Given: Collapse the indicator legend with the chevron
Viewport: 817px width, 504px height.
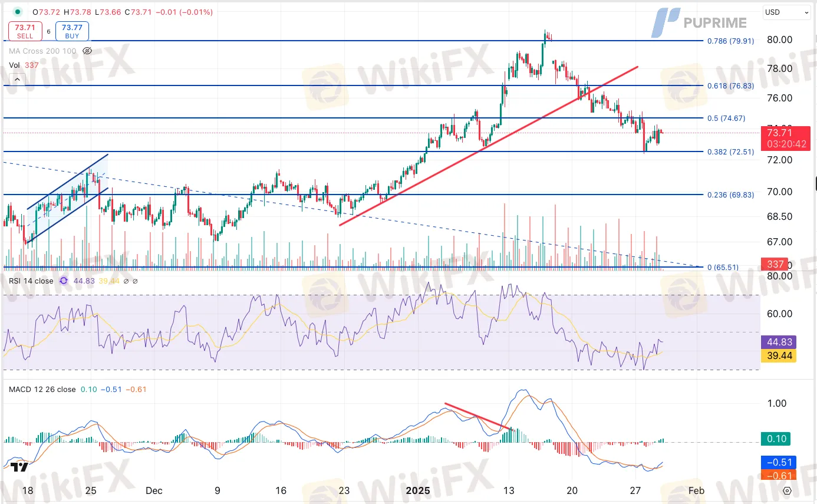Looking at the screenshot, I should (x=17, y=79).
